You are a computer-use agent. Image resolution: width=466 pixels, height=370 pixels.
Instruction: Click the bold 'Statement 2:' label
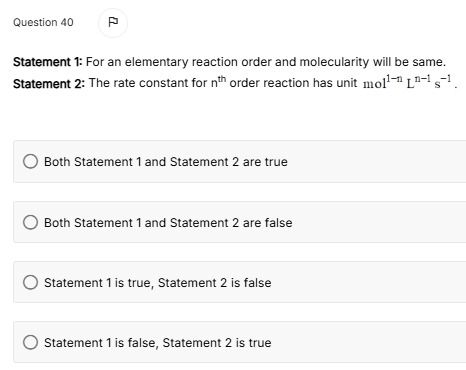pyautogui.click(x=49, y=83)
